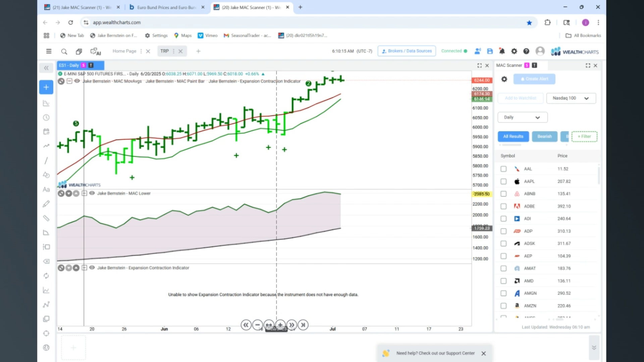644x362 pixels.
Task: Check the AMZN row checkbox
Action: [503, 306]
